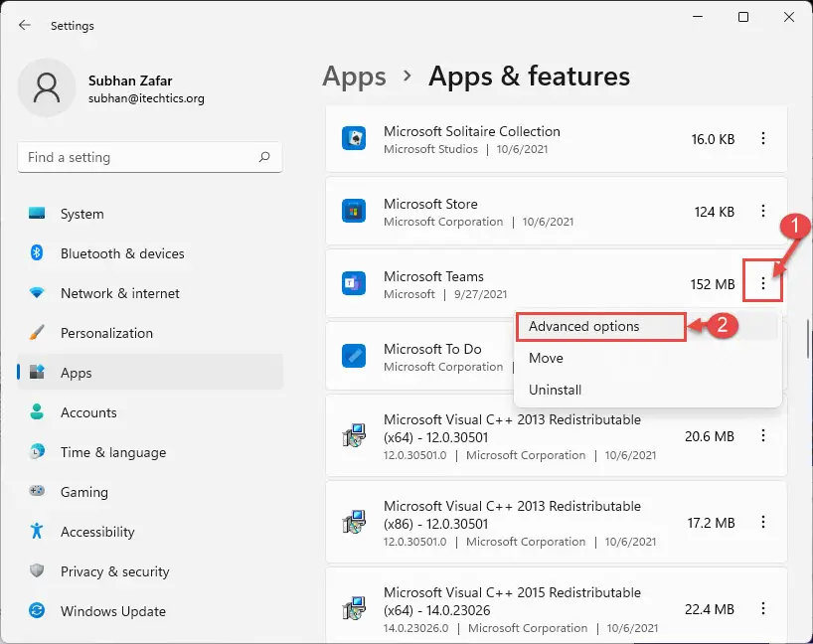Open Accounts settings
Screen dimensions: 813x644
150,412
